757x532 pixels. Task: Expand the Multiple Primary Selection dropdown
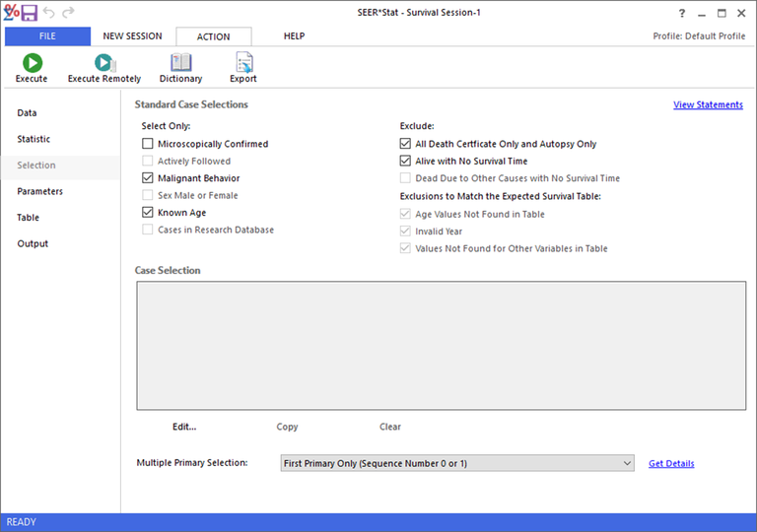click(627, 463)
